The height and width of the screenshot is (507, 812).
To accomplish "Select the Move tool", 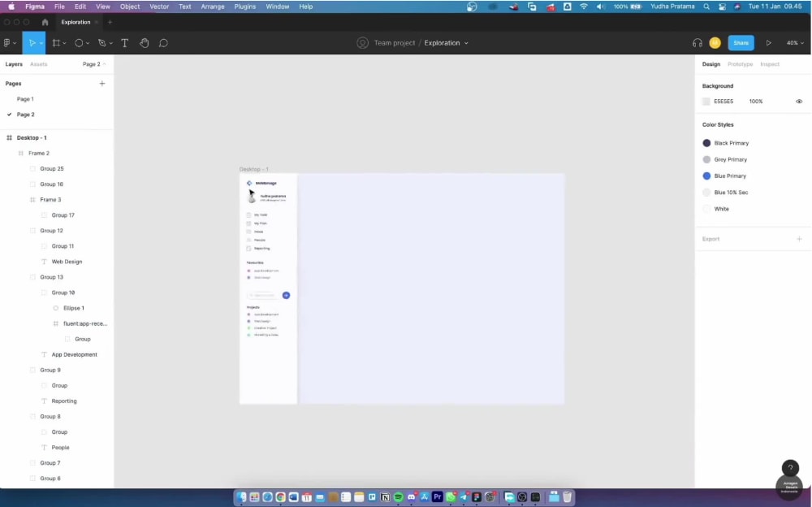I will (x=32, y=43).
